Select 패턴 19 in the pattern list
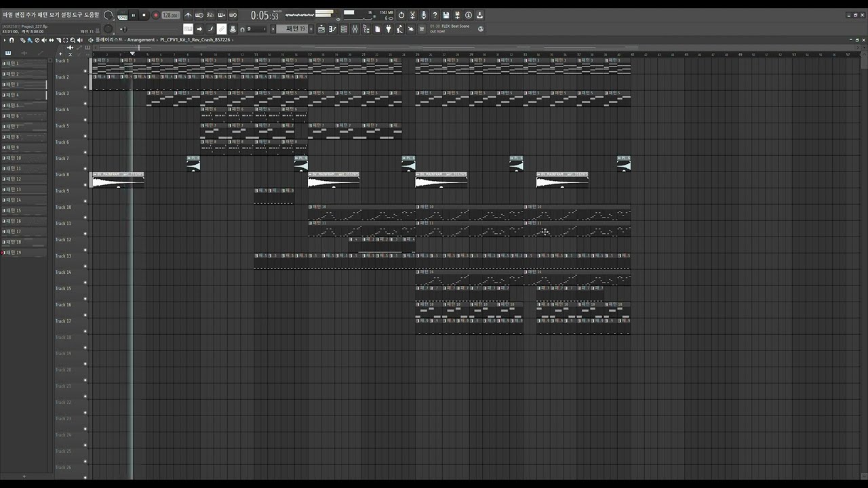Viewport: 868px width, 488px height. pos(24,253)
